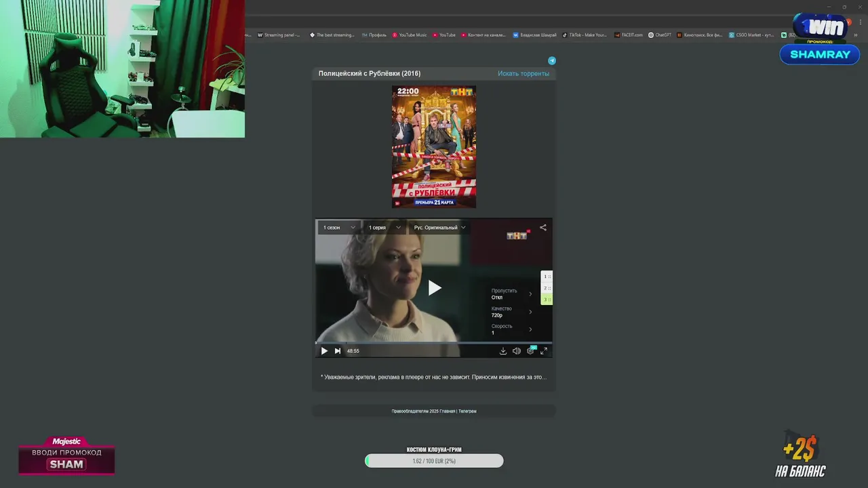Click the small play icon in the player control bar
The width and height of the screenshot is (868, 488).
pyautogui.click(x=324, y=351)
